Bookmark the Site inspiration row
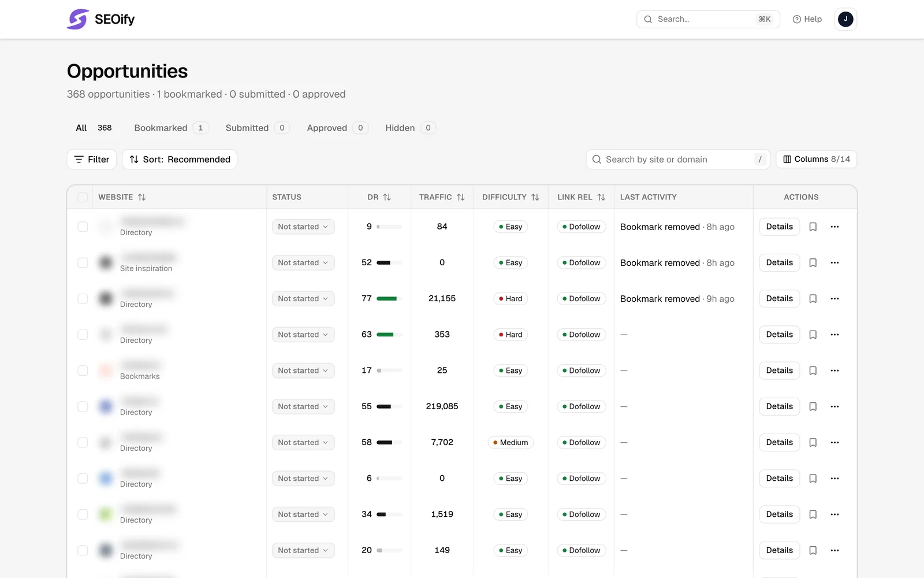The width and height of the screenshot is (924, 578). click(x=813, y=262)
